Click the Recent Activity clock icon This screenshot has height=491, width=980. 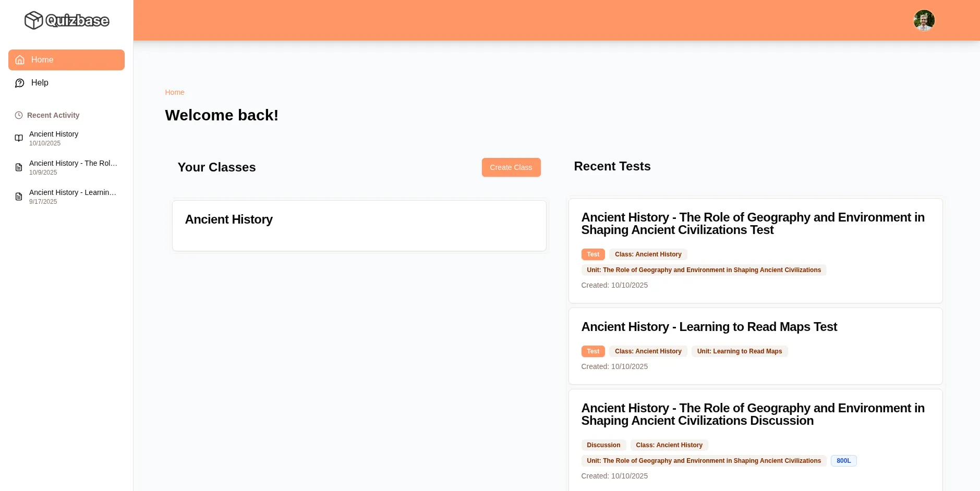19,115
